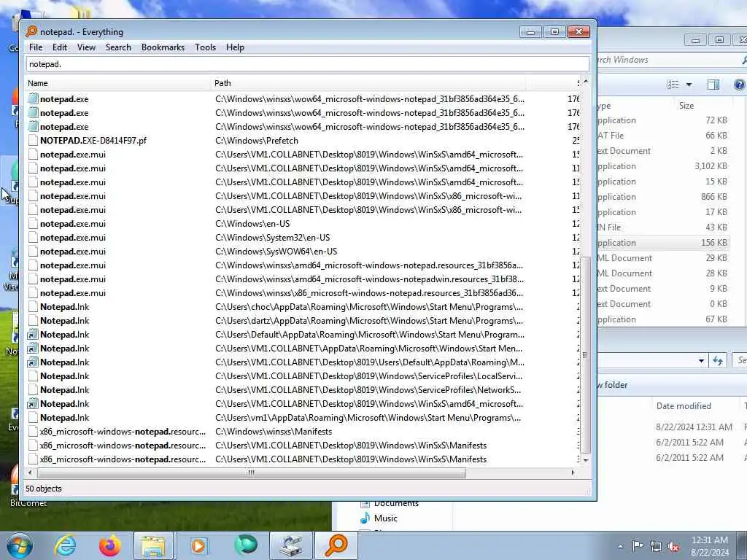This screenshot has height=560, width=747.
Task: Click the help icon in Explorer window
Action: pyautogui.click(x=740, y=85)
